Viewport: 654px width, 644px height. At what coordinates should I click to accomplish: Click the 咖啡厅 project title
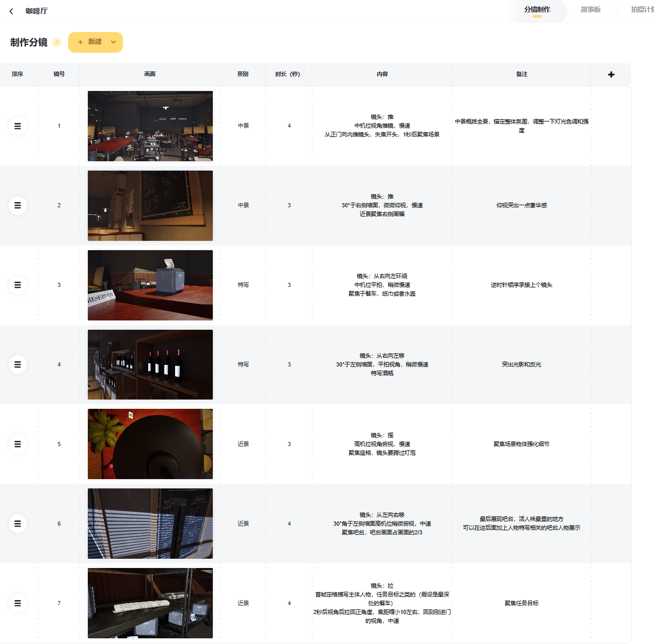[37, 11]
